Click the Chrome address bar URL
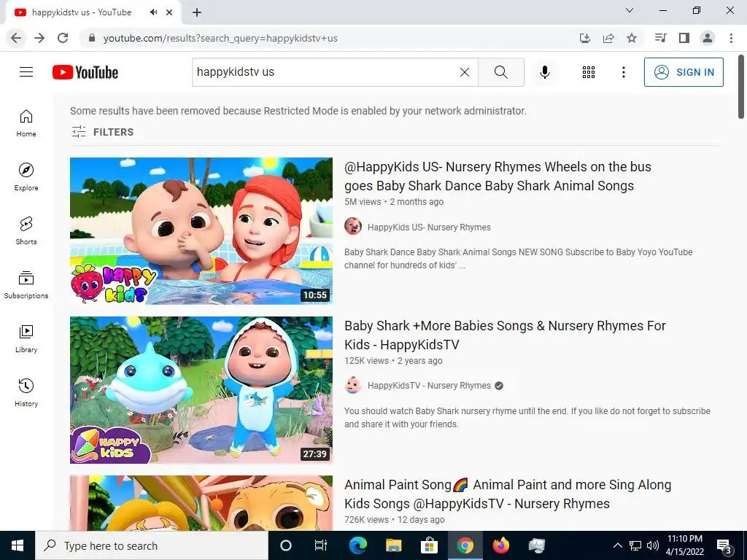Image resolution: width=747 pixels, height=560 pixels. tap(220, 38)
